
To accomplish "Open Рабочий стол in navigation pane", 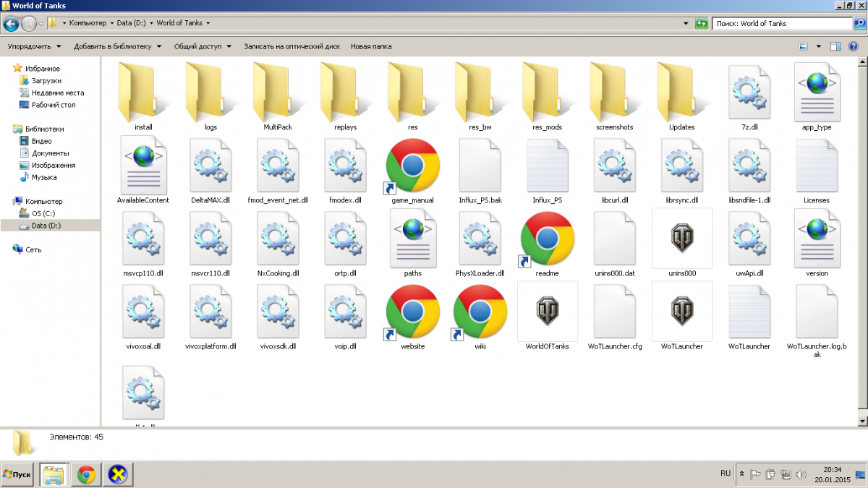I will (48, 105).
